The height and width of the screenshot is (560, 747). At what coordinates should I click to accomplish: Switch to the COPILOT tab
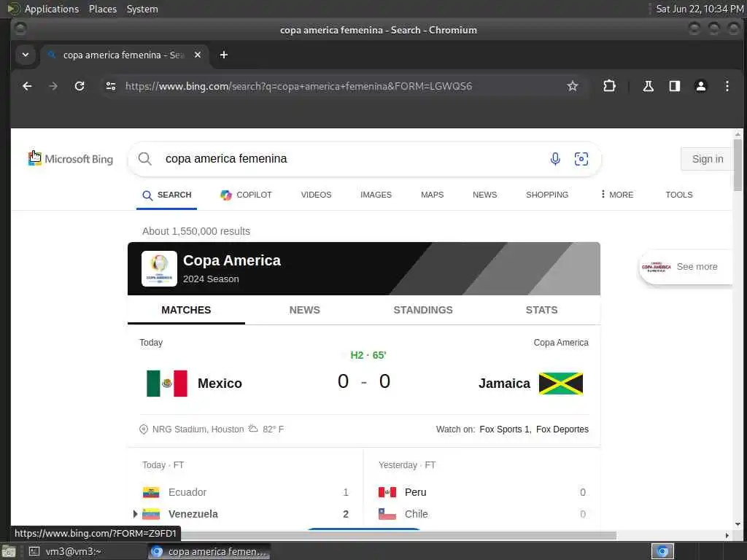pyautogui.click(x=246, y=195)
